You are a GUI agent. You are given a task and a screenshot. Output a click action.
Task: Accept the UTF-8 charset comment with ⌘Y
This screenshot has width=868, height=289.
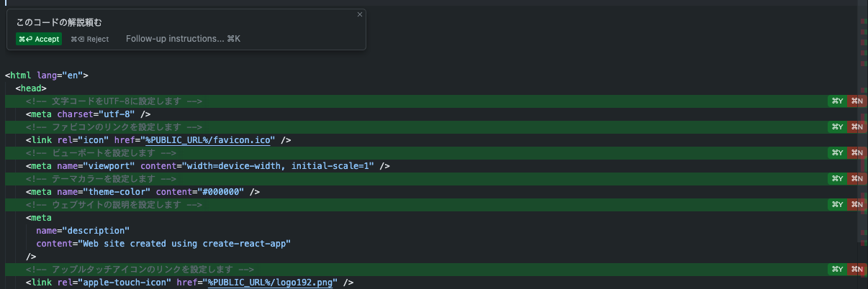[x=837, y=101]
